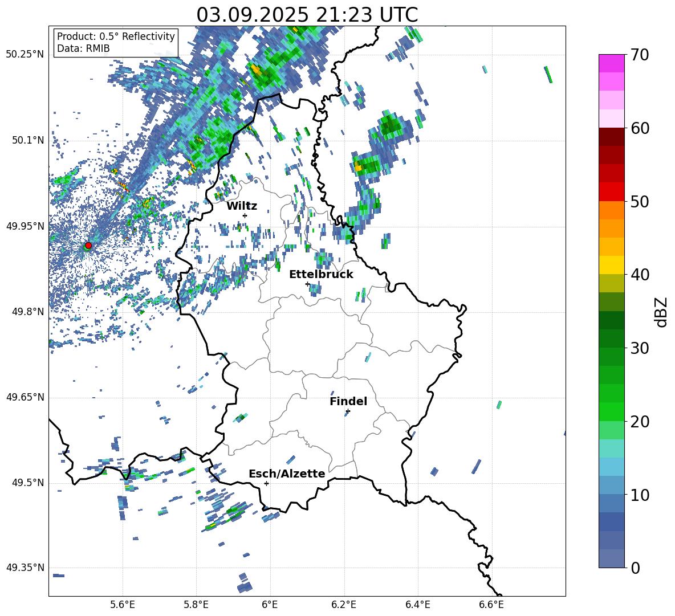Click the 5.6°E longitude tick label
Viewport: 675px width, 616px height.
pyautogui.click(x=123, y=605)
